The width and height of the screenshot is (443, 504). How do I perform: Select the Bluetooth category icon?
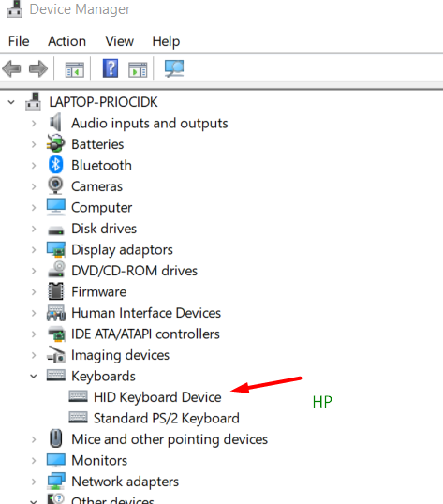tap(55, 165)
